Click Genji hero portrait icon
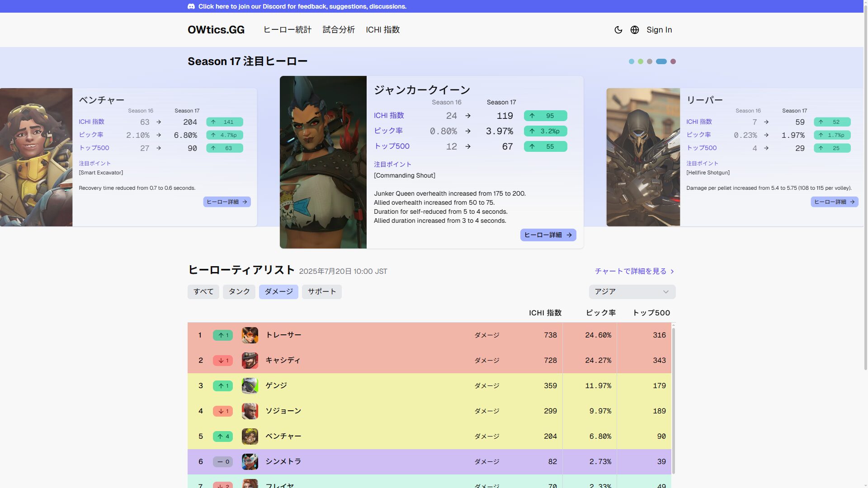 pos(250,386)
